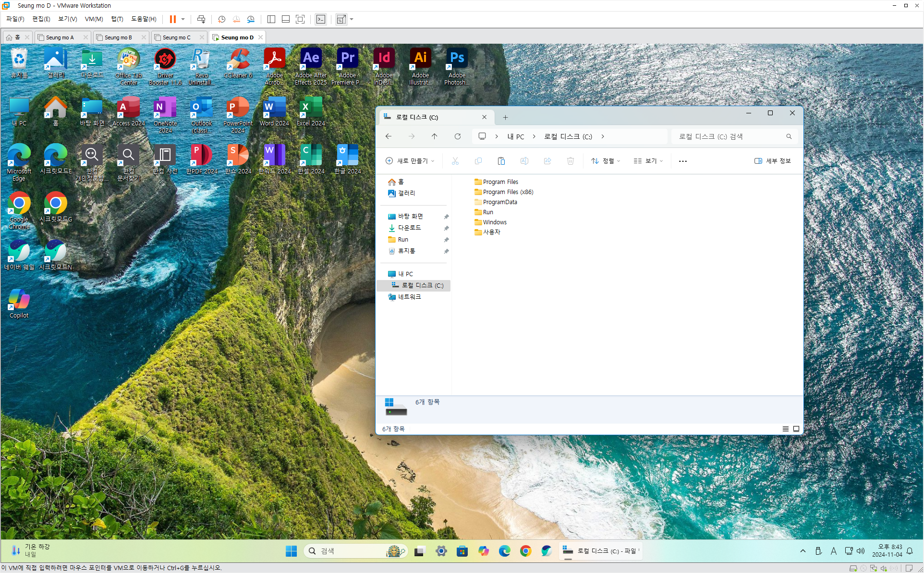Expand the 정렬 sort dropdown
Viewport: 924px width, 573px height.
605,161
